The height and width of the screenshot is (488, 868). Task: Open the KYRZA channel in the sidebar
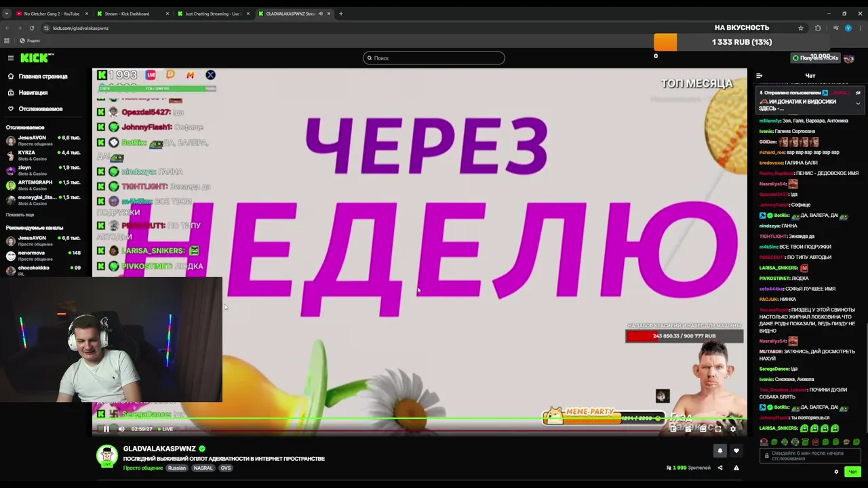coord(43,155)
